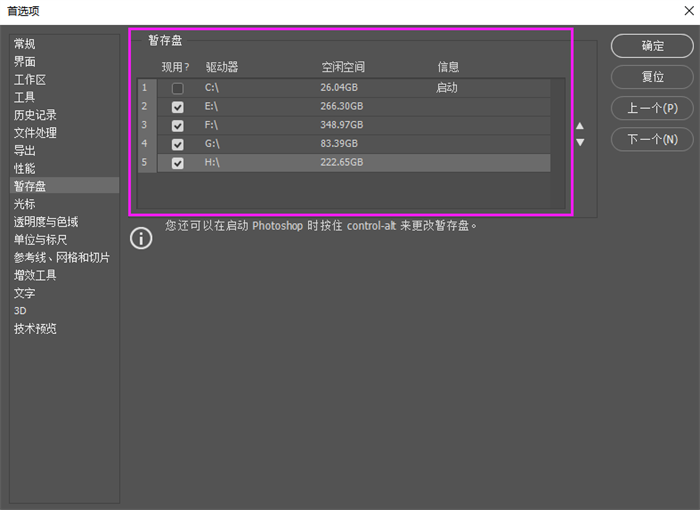Image resolution: width=700 pixels, height=510 pixels.
Task: Click the up arrow to move drive up
Action: 580,126
